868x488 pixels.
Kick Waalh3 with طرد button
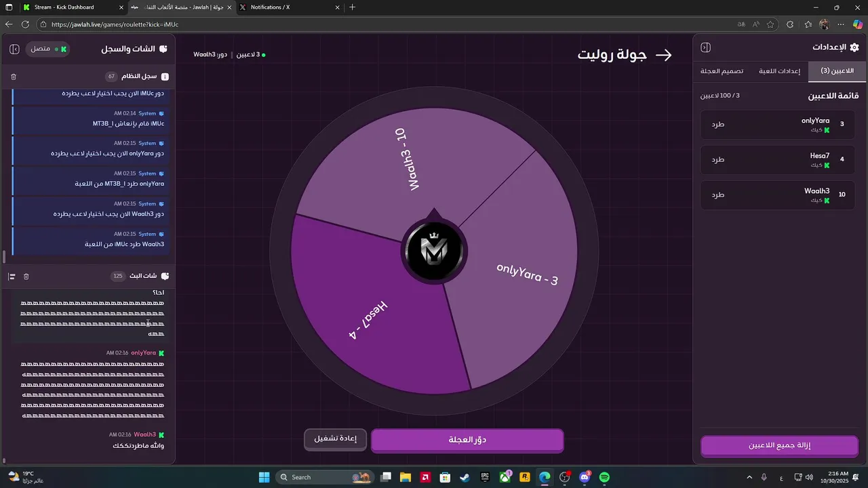717,195
